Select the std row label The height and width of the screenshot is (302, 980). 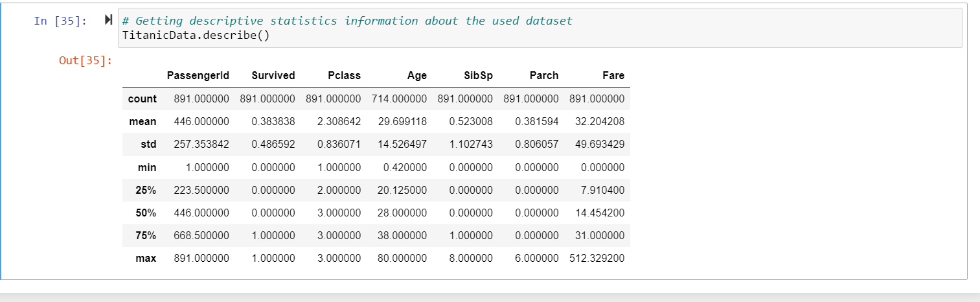[149, 144]
